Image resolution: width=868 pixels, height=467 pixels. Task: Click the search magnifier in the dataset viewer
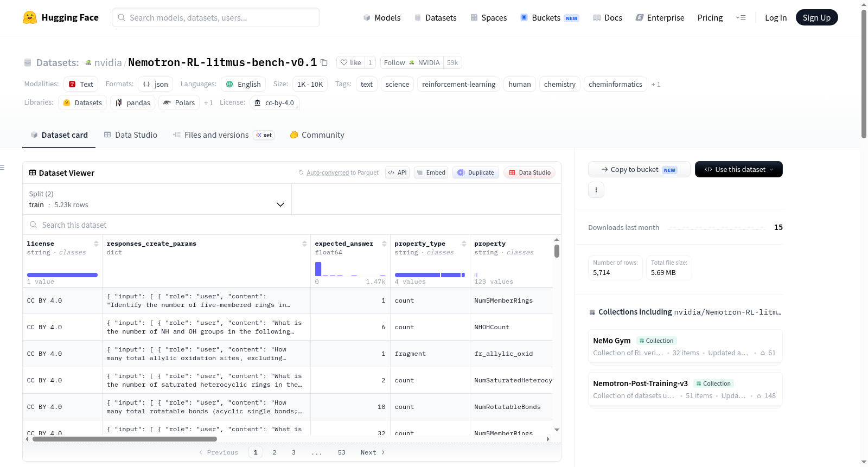click(x=34, y=225)
